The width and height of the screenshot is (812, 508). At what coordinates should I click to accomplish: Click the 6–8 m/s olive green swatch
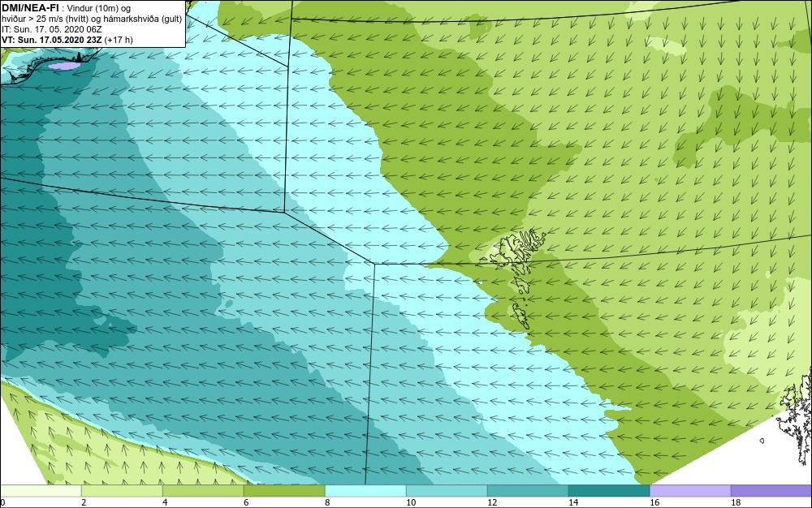pos(284,490)
